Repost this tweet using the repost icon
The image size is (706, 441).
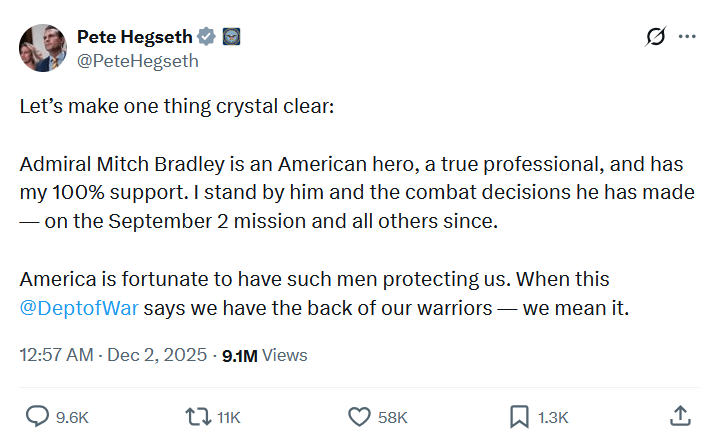197,416
